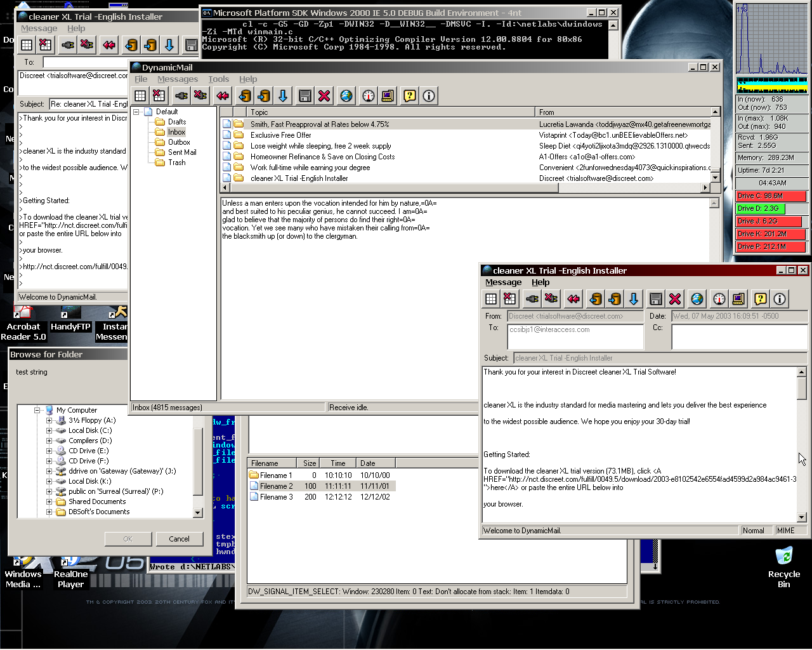Click the From column header

pyautogui.click(x=624, y=112)
